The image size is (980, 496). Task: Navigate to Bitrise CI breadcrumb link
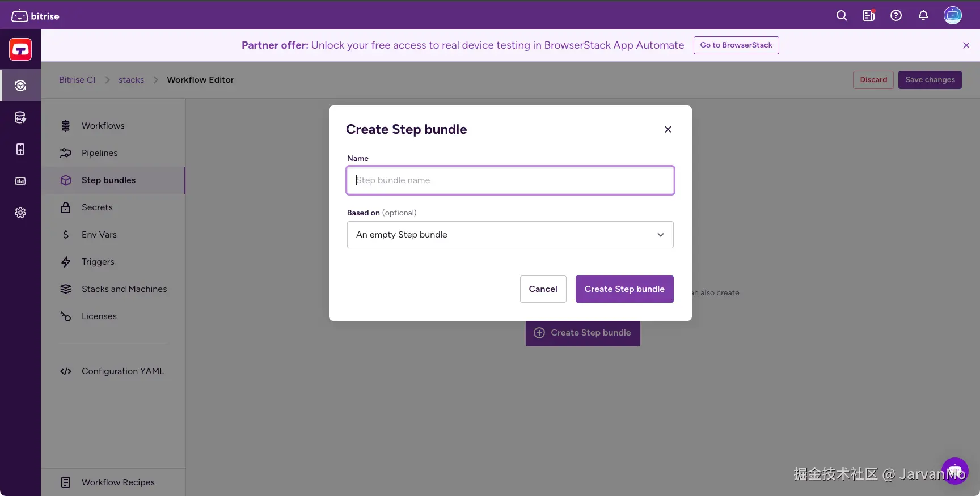(77, 80)
